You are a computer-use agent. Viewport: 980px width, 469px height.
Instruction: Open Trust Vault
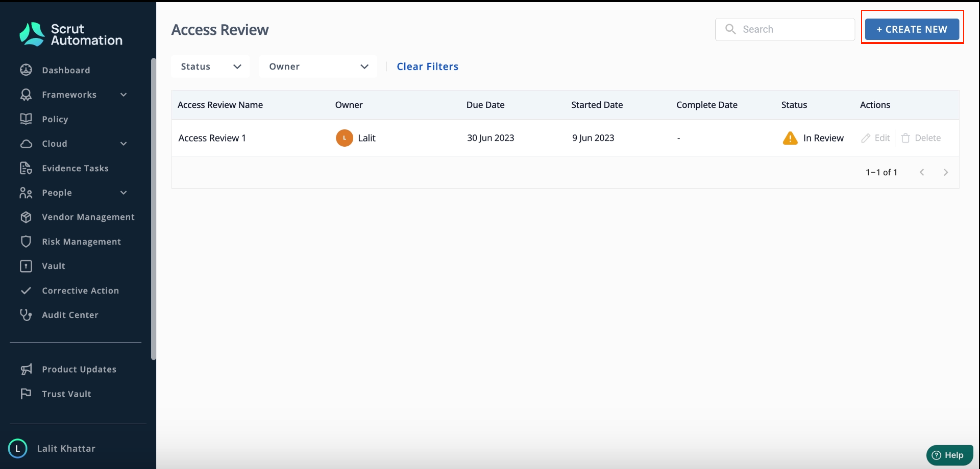point(67,394)
